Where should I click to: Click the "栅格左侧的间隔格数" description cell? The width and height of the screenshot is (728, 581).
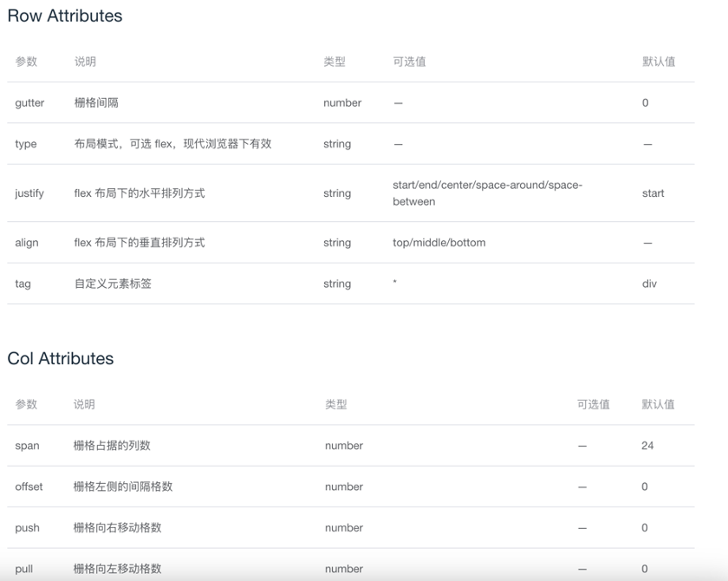(123, 486)
